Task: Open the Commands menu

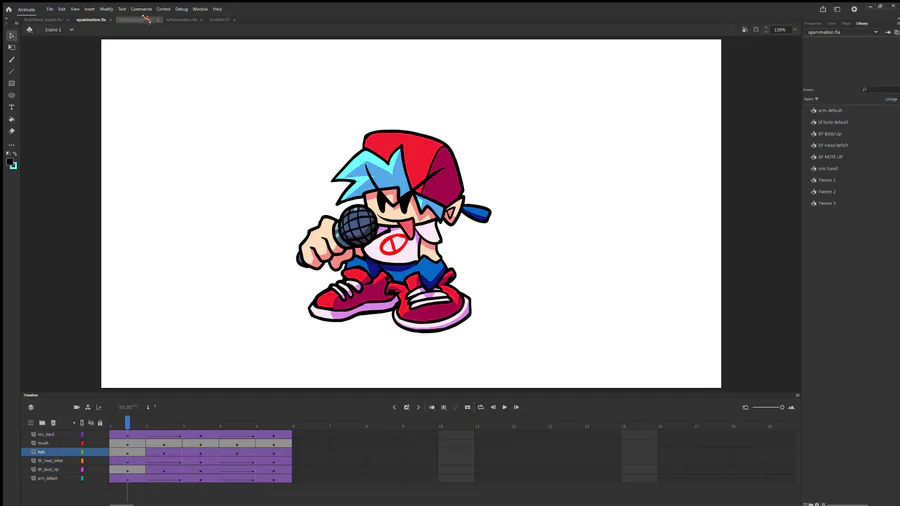Action: tap(141, 9)
